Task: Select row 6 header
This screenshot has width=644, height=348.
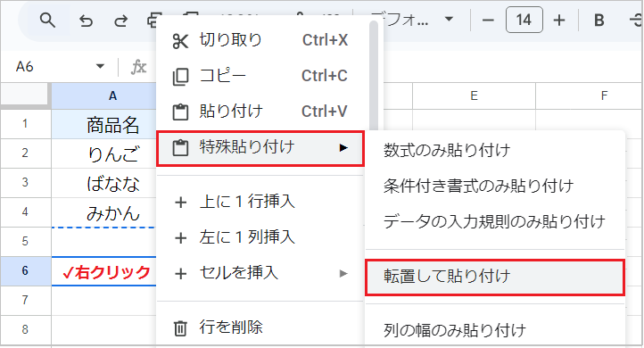Action: pos(26,270)
